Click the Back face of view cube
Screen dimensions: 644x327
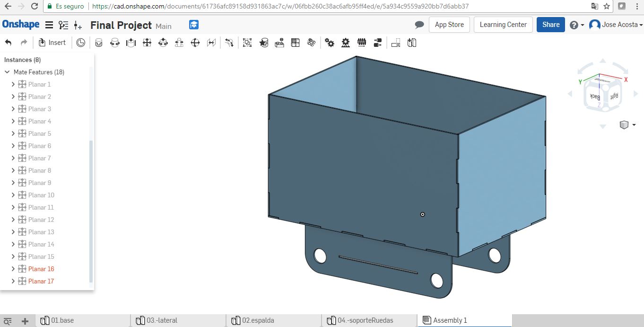pyautogui.click(x=594, y=97)
